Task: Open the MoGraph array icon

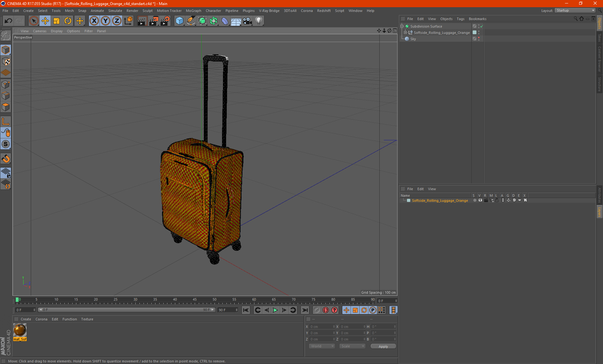Action: click(x=214, y=21)
